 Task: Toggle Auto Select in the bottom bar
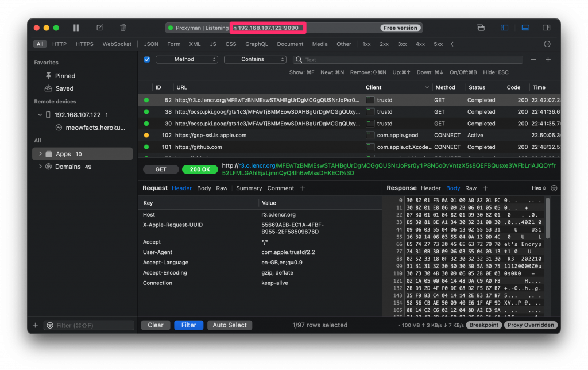230,325
